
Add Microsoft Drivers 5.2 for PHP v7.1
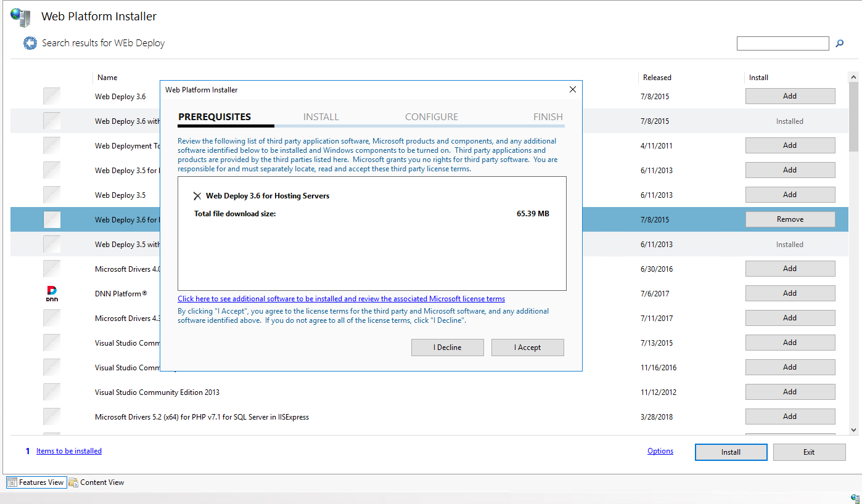[x=790, y=417]
